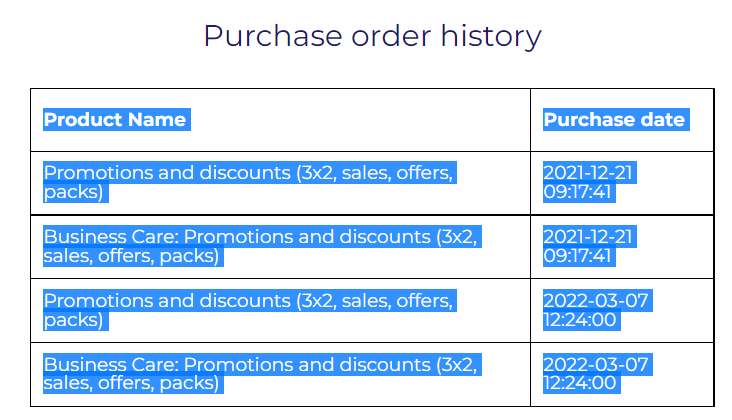Click date 2021-12-21 in the first data row
This screenshot has width=732, height=420.
point(588,173)
